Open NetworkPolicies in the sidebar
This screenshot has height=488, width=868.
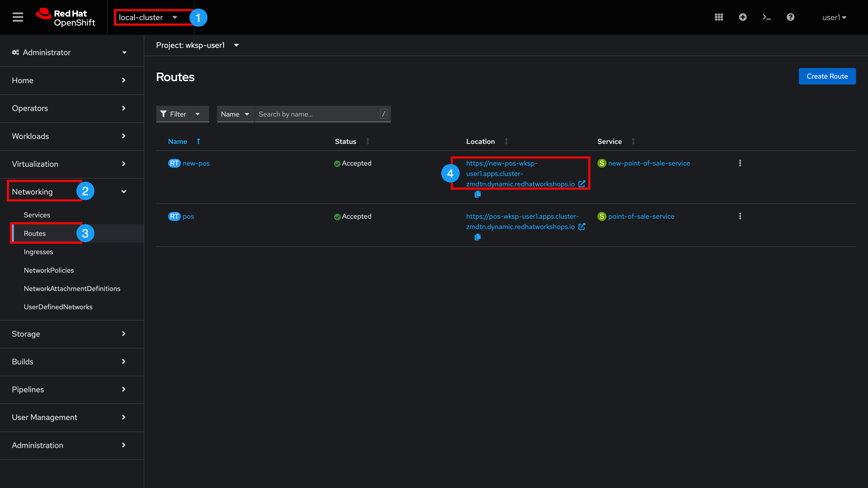coord(49,270)
